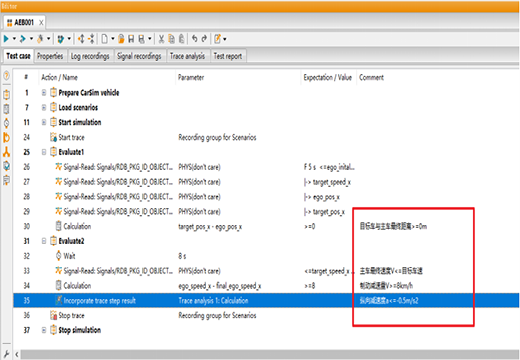Run the test case with the play icon

click(x=6, y=39)
